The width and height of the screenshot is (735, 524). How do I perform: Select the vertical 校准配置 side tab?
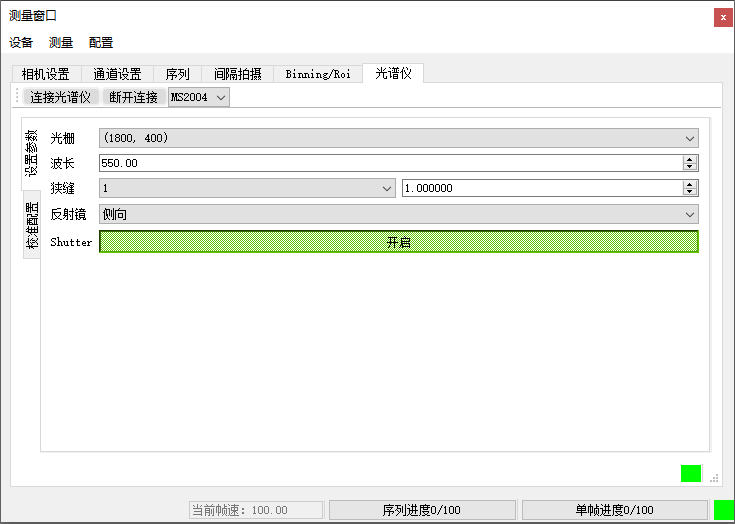[32, 225]
